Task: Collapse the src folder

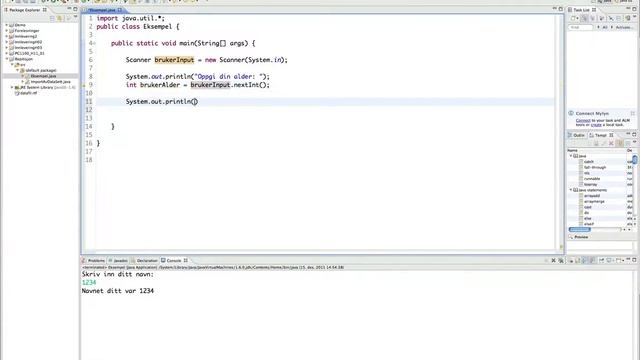Action: [x=12, y=64]
